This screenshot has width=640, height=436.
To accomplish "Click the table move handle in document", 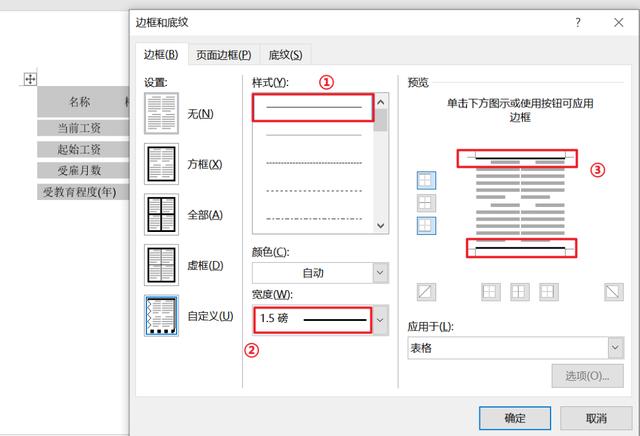I will [30, 79].
